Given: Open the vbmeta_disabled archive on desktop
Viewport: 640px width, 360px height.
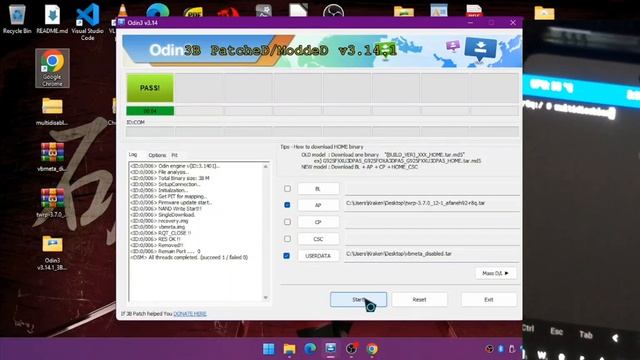Looking at the screenshot, I should (52, 157).
